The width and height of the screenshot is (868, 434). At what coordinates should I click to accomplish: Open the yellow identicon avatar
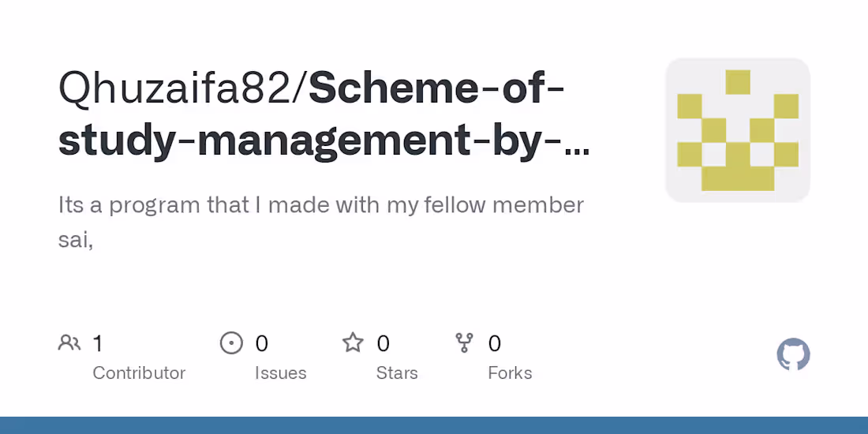click(738, 130)
